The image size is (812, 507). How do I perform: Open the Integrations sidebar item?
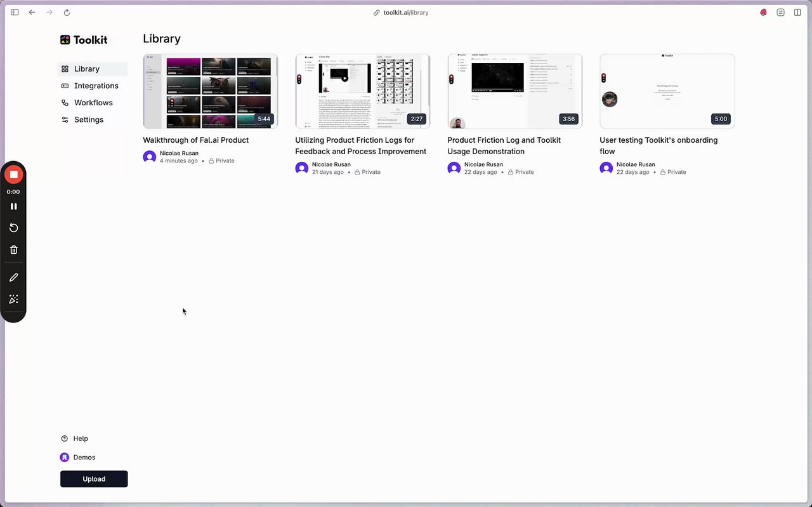pos(93,86)
